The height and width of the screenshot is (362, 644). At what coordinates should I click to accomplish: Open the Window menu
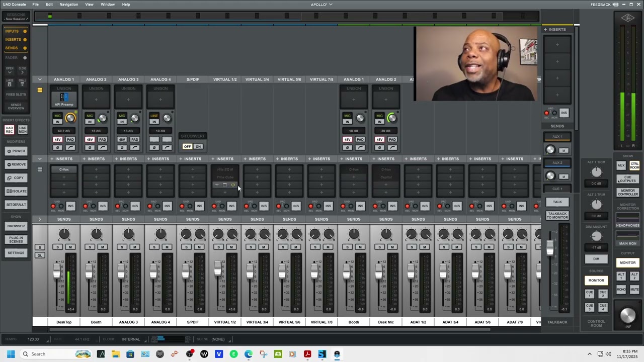(108, 5)
